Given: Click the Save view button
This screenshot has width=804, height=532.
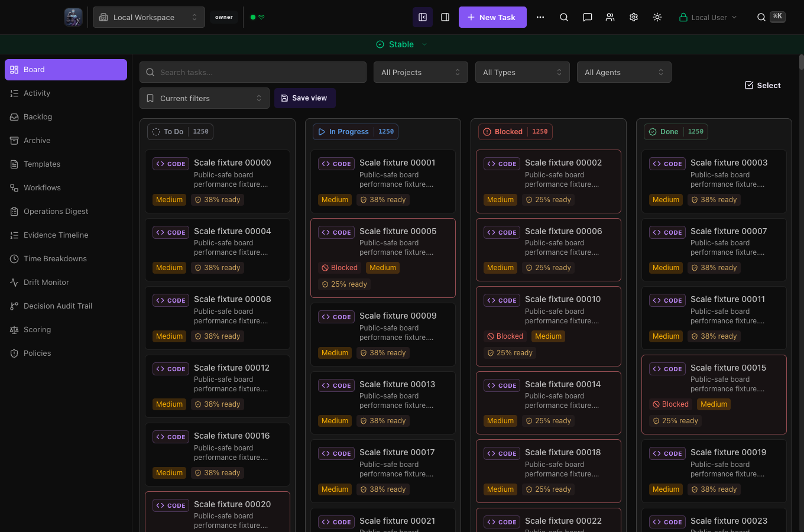Looking at the screenshot, I should (x=305, y=98).
